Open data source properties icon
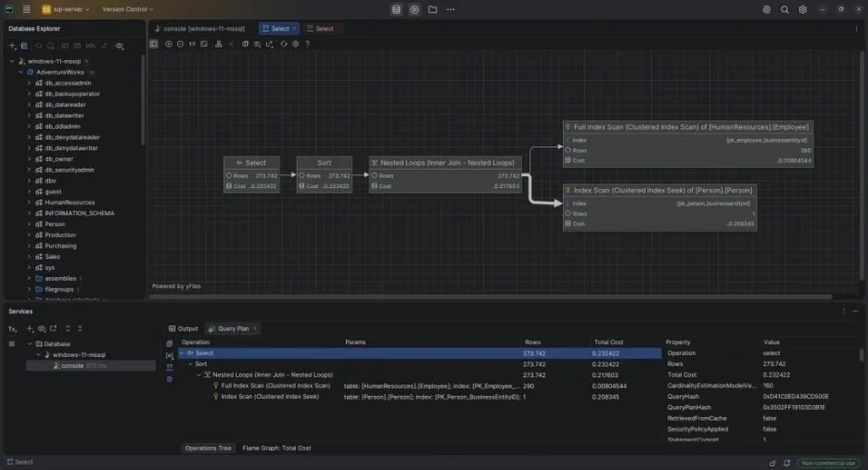Viewport: 868px width, 470px height. pyautogui.click(x=24, y=46)
